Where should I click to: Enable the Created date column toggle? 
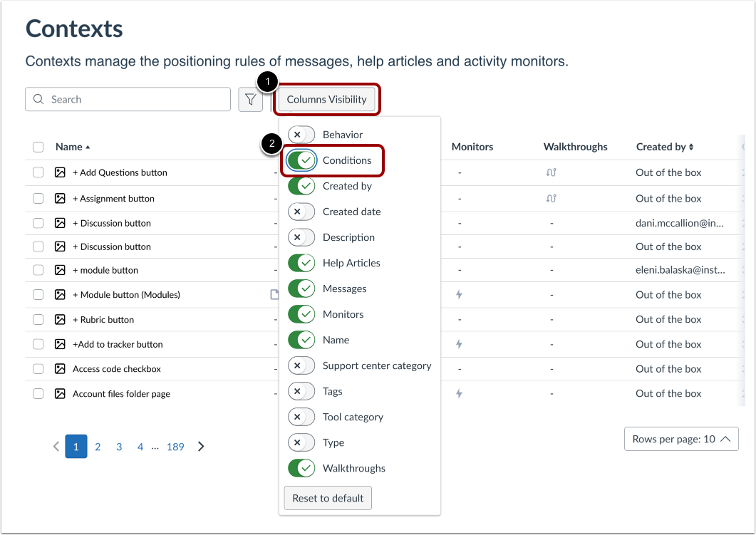(x=301, y=212)
